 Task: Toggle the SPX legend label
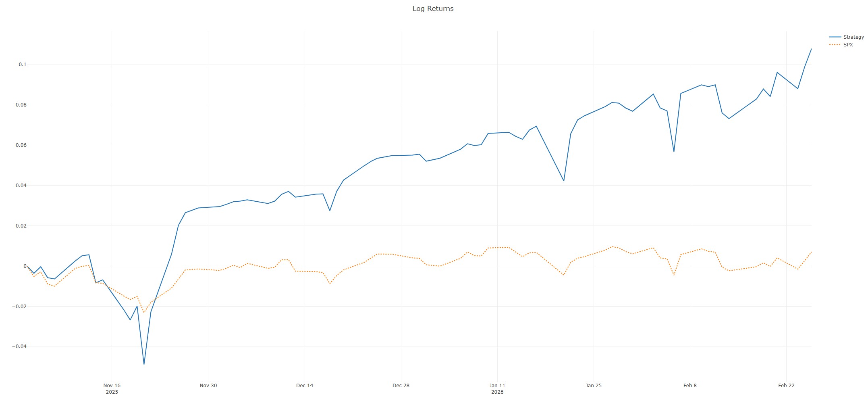tap(848, 45)
